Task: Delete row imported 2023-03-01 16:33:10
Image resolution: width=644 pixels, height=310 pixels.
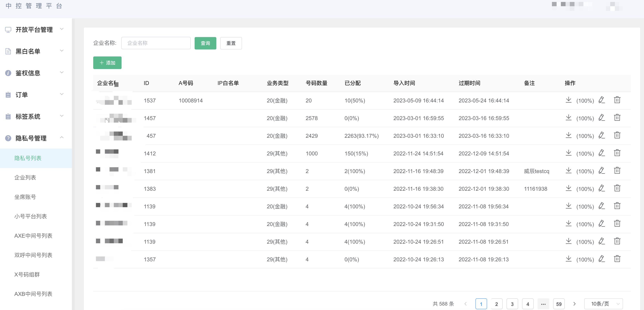Action: (x=617, y=135)
